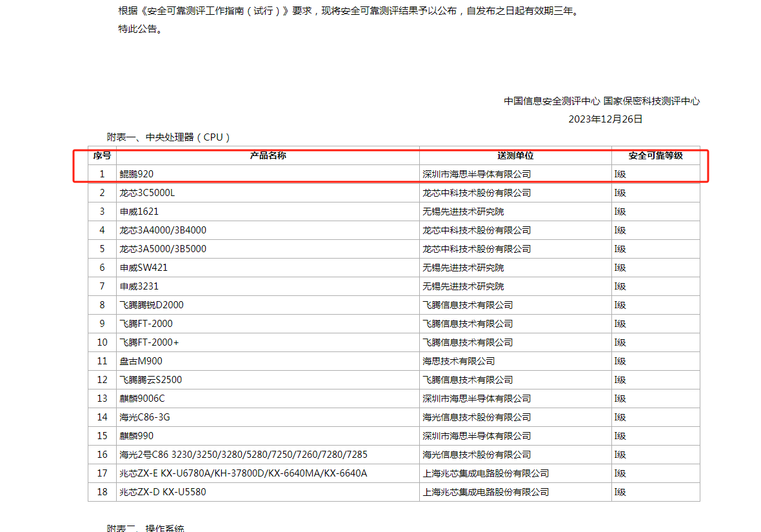This screenshot has height=532, width=761.
Task: Click "深圳市海思半导体有限公司" in the 麒麟9006C row
Action: coord(477,399)
